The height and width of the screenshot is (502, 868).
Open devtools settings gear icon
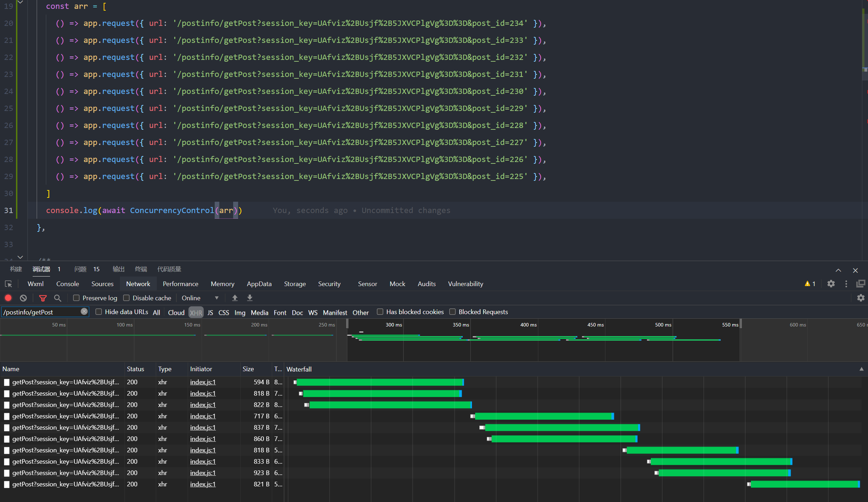[x=831, y=284]
